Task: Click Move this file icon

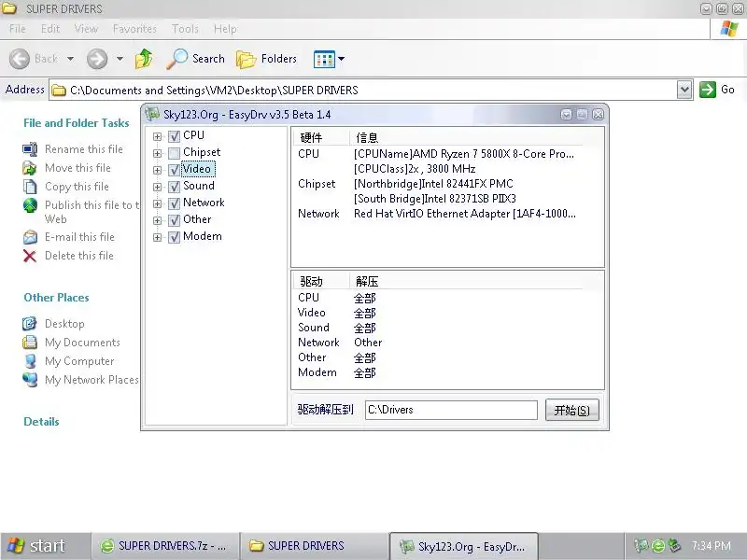Action: pos(30,168)
